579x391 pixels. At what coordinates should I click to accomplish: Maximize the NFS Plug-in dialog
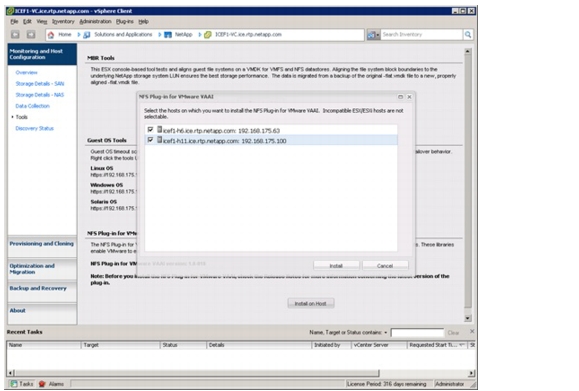(x=400, y=97)
